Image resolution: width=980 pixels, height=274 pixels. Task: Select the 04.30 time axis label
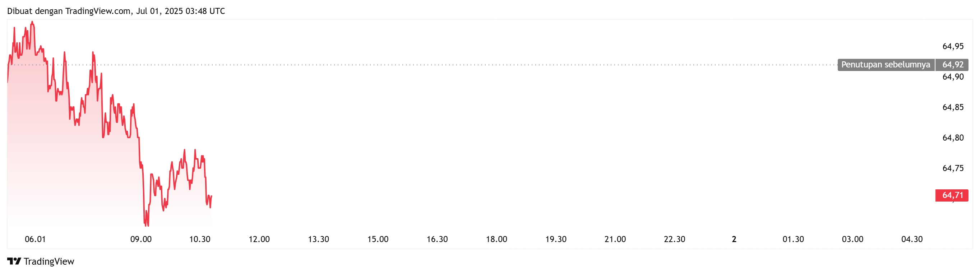(x=912, y=240)
